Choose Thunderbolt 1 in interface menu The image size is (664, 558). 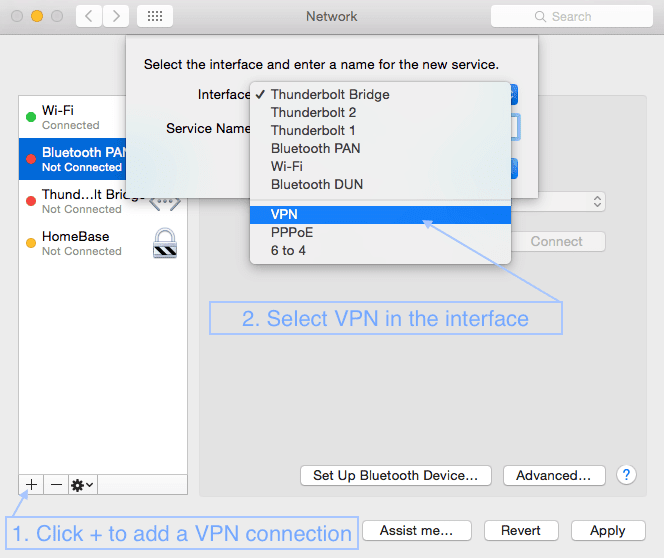380,130
